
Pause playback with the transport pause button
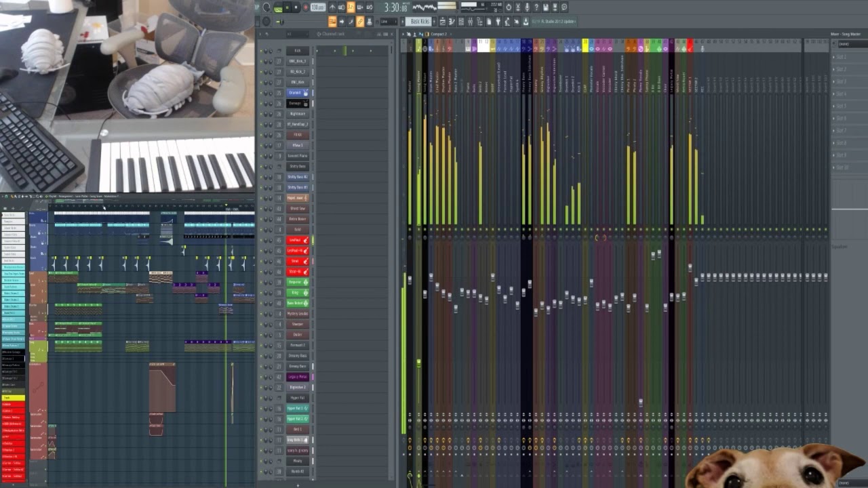[287, 7]
